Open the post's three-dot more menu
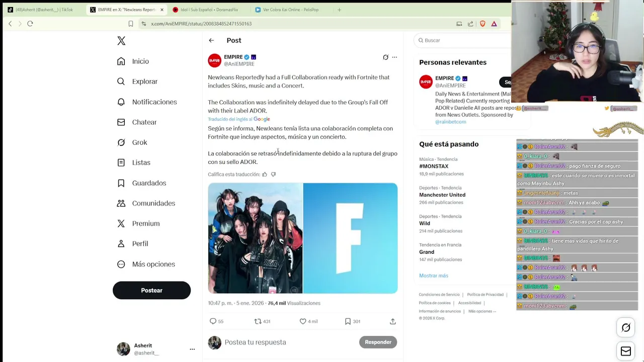The width and height of the screenshot is (644, 362). tap(394, 57)
